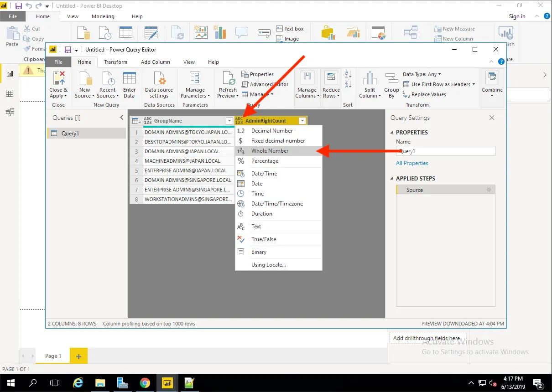552x392 pixels.
Task: Open the AdminRightCount column filter dropdown
Action: (x=302, y=121)
